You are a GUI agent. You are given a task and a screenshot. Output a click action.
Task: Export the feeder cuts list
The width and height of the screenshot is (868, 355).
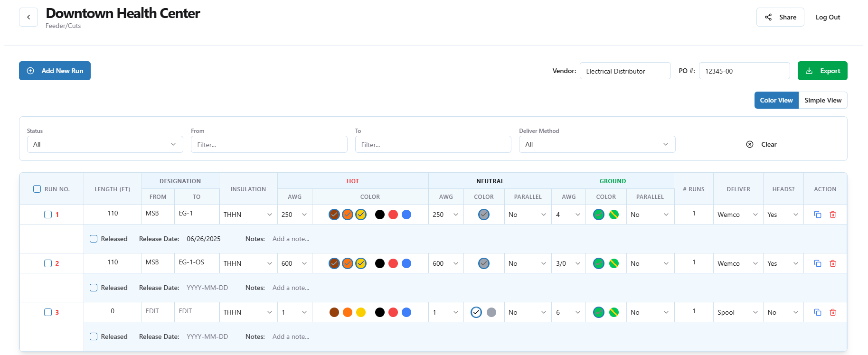pyautogui.click(x=822, y=71)
